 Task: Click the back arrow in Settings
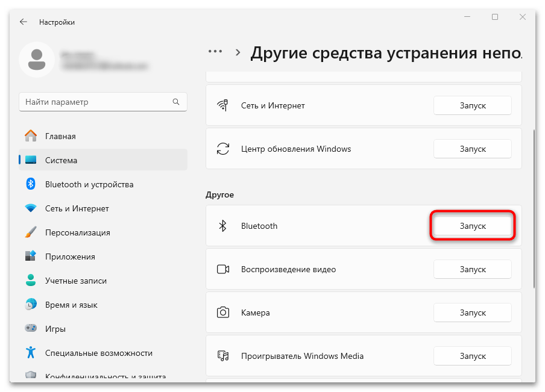(24, 22)
